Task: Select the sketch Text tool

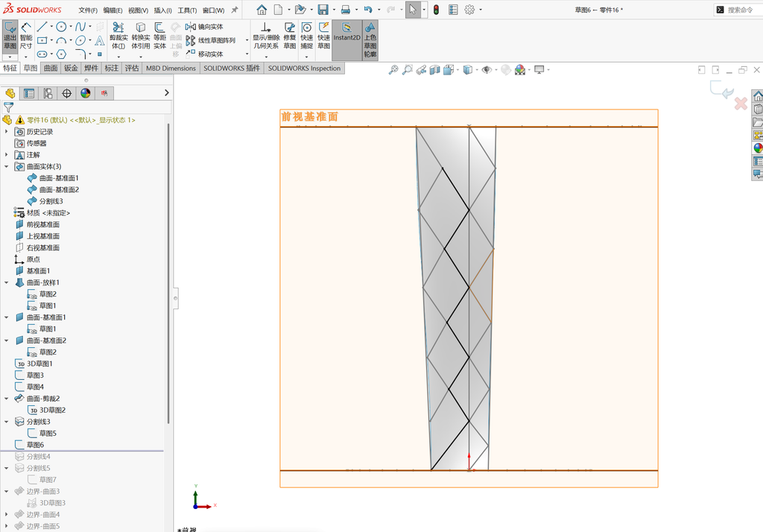Action: [100, 40]
